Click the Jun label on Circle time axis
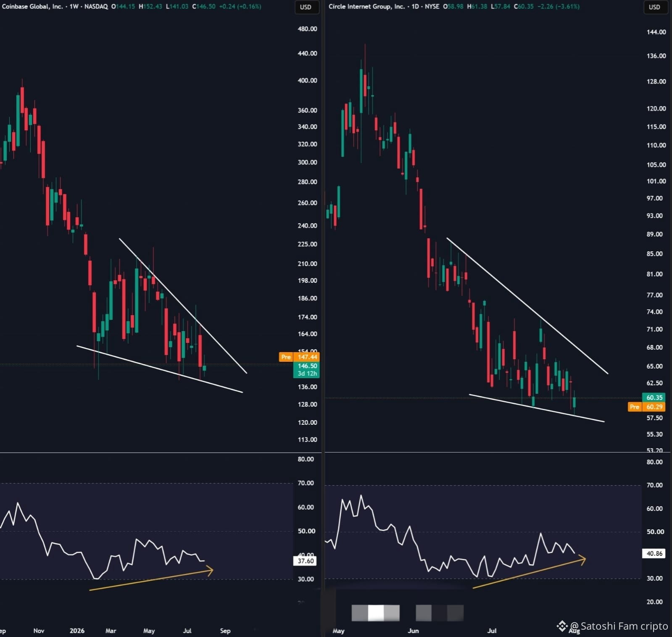 coord(413,631)
